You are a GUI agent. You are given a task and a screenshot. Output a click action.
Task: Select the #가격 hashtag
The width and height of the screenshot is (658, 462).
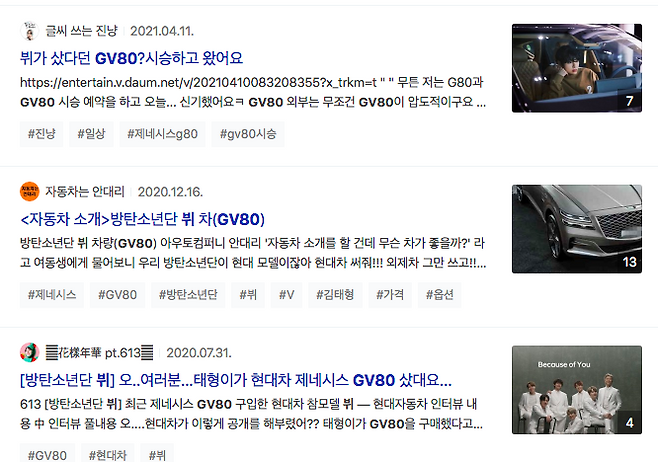(x=390, y=295)
